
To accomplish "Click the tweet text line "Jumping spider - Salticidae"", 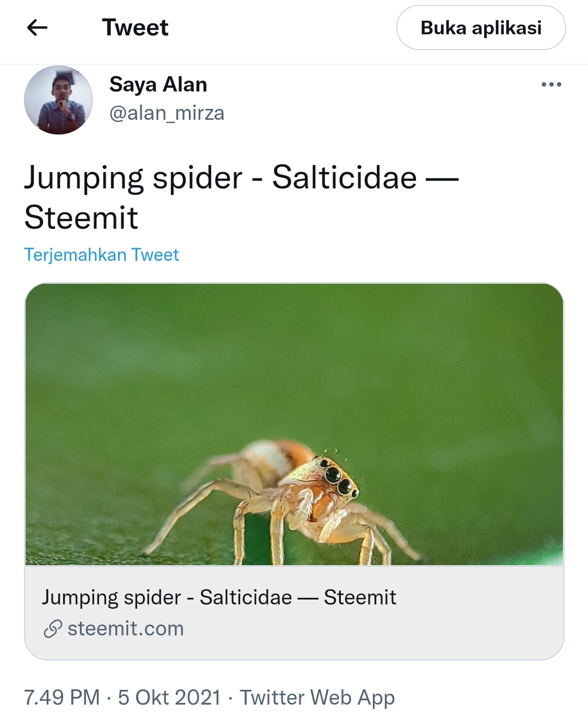I will click(220, 178).
